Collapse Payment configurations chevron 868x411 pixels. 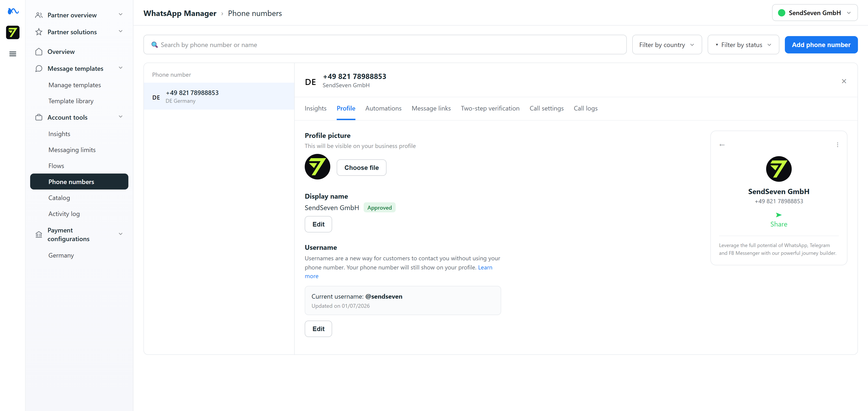(x=121, y=234)
